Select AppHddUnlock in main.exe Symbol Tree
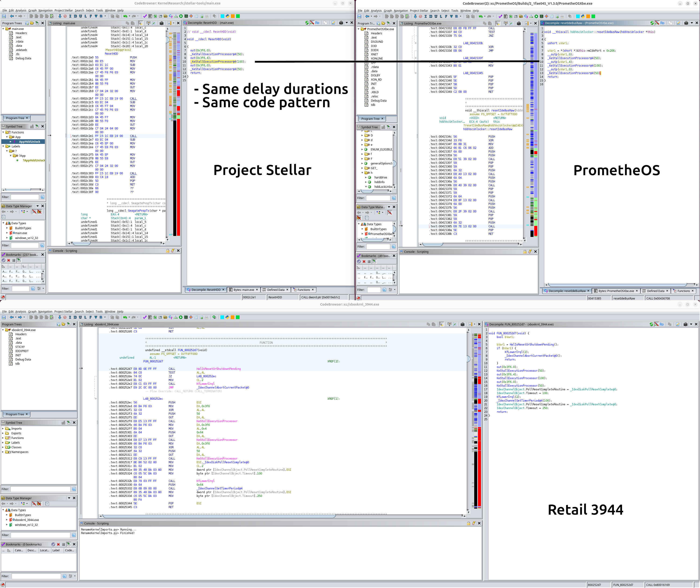This screenshot has height=588, width=700. coord(29,142)
